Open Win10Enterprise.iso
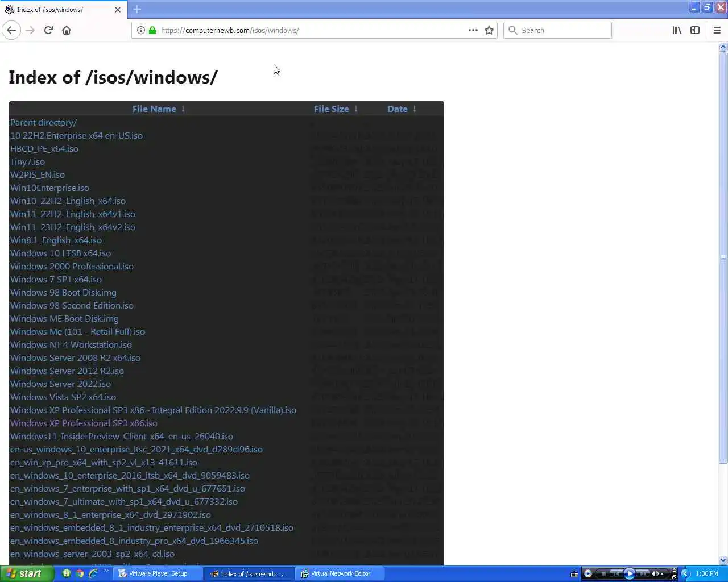728x582 pixels. [x=49, y=188]
